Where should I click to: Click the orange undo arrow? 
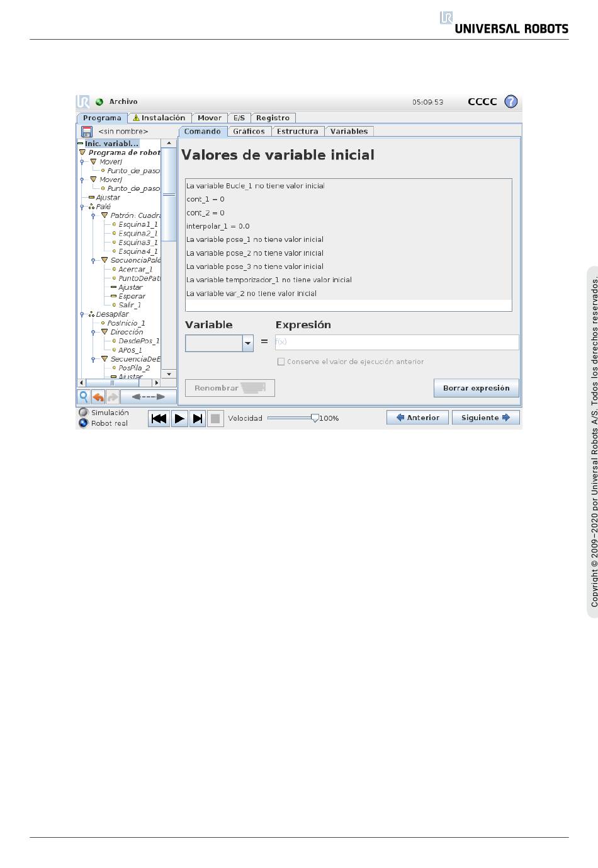pyautogui.click(x=98, y=397)
